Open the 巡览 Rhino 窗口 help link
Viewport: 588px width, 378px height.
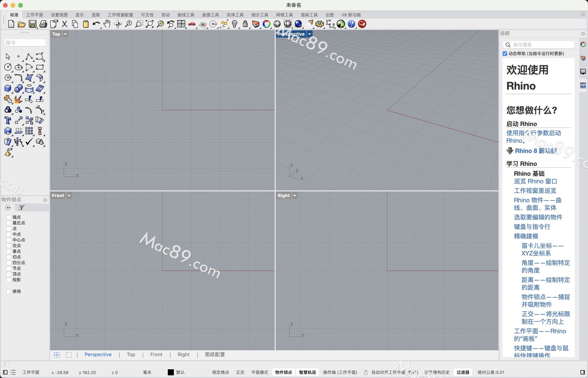[535, 181]
